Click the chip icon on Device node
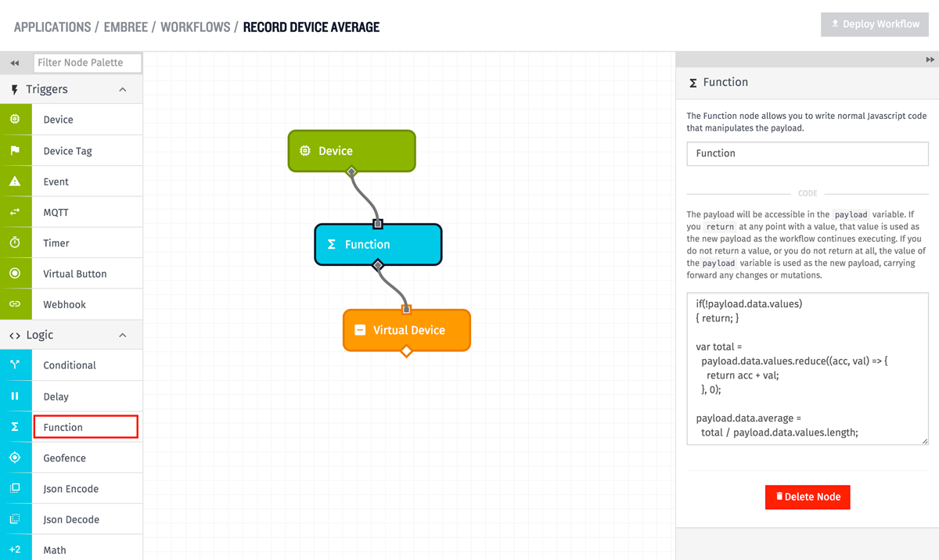 pos(305,151)
